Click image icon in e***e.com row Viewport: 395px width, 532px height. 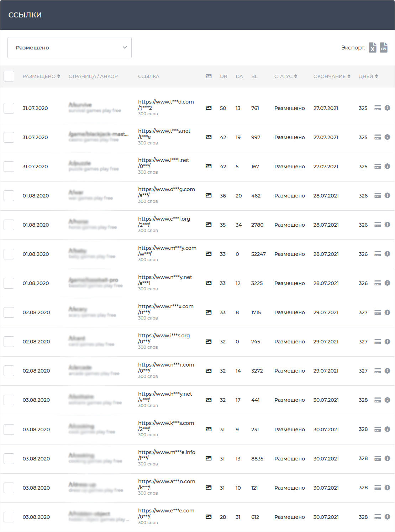click(x=209, y=517)
